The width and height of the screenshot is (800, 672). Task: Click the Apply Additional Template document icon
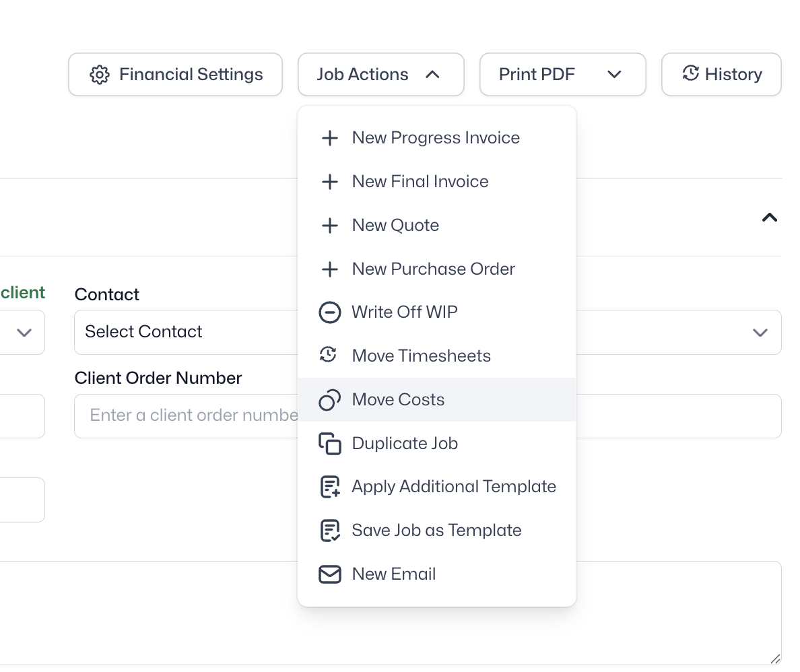[329, 487]
